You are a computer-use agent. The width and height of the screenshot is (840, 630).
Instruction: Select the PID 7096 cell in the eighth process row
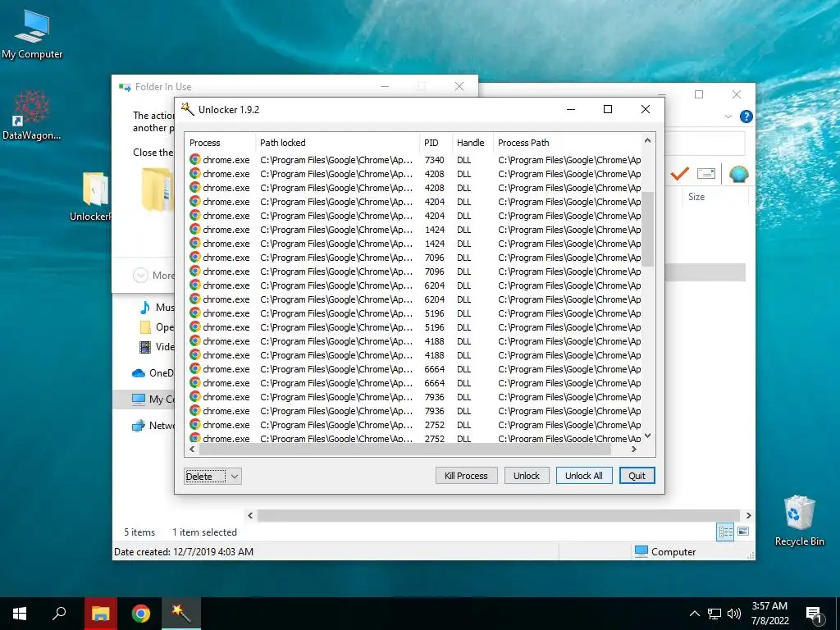435,257
